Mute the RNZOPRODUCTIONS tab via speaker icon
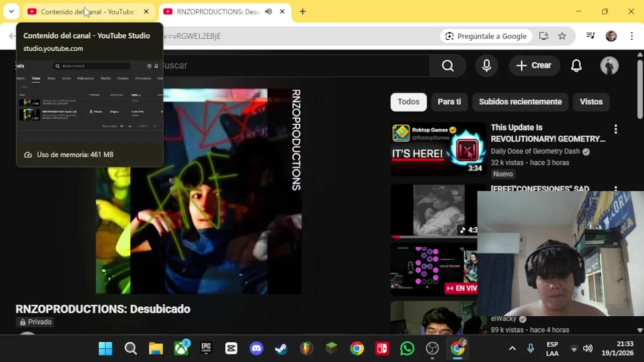 pyautogui.click(x=269, y=12)
